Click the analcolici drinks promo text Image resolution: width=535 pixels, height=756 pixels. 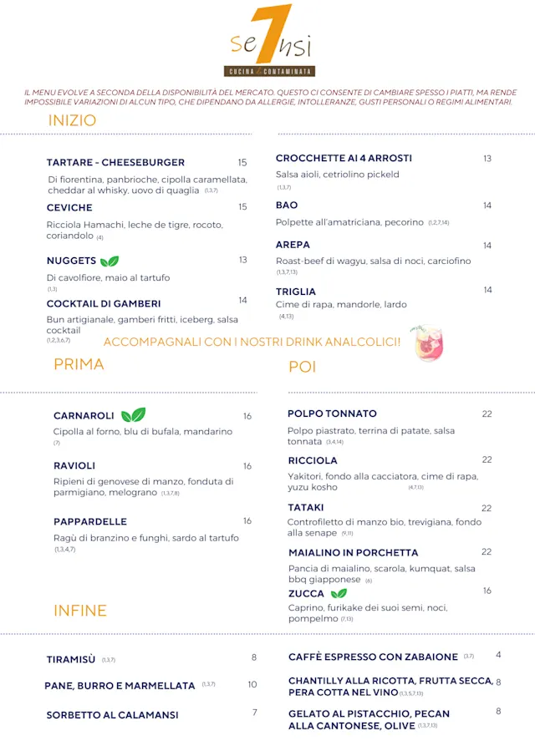tap(252, 342)
